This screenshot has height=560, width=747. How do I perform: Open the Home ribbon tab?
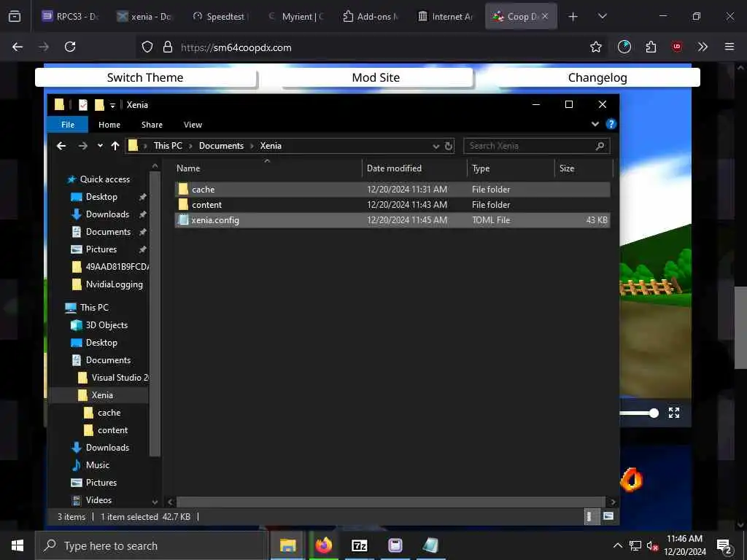pyautogui.click(x=109, y=125)
